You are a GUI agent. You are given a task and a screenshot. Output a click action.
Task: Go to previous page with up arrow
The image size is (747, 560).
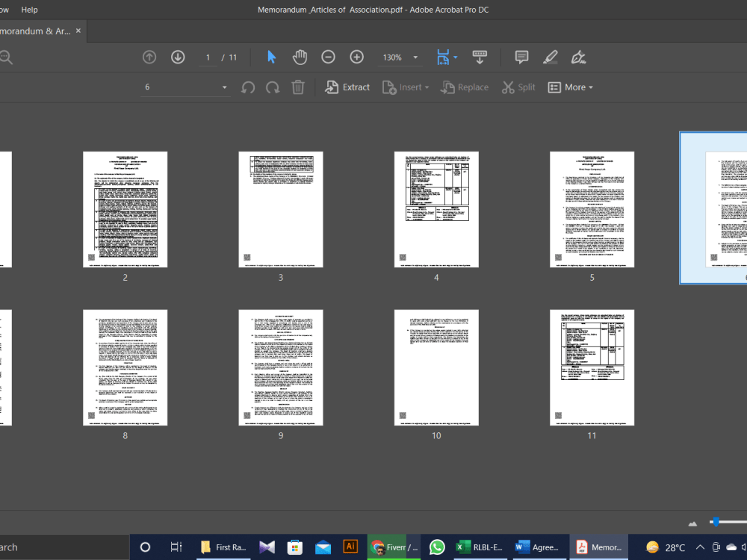(149, 57)
